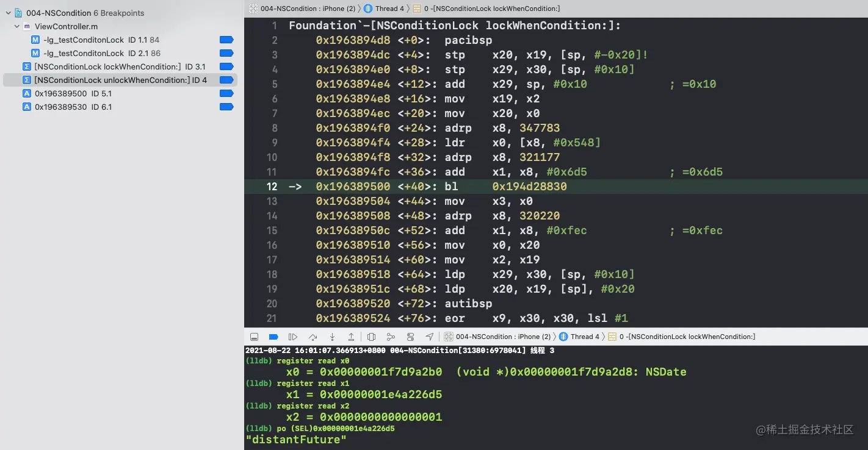The height and width of the screenshot is (450, 868).
Task: Select -lg_testConditonLock ID 1.1 row
Action: pyautogui.click(x=120, y=40)
